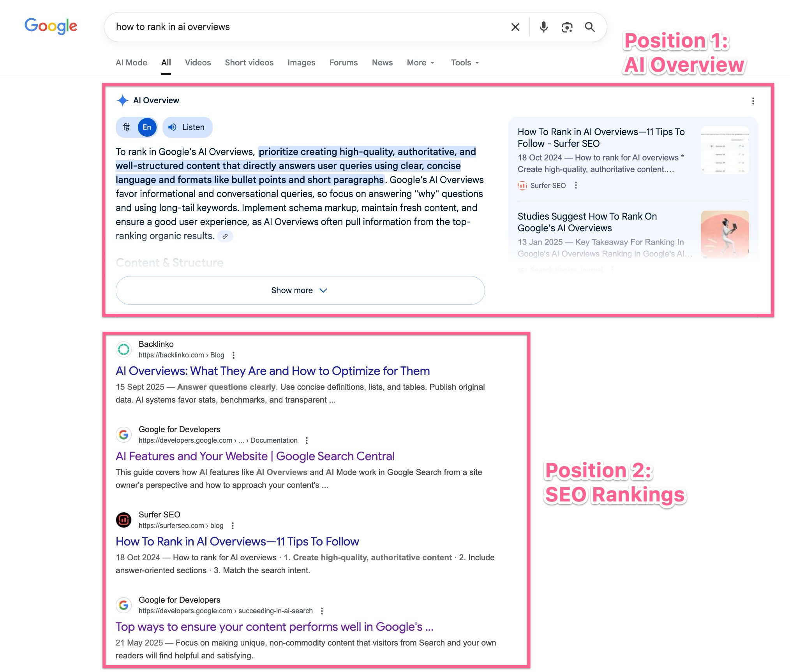Open three-dot menu beside surferseo.com URL
The image size is (790, 672).
(x=233, y=526)
